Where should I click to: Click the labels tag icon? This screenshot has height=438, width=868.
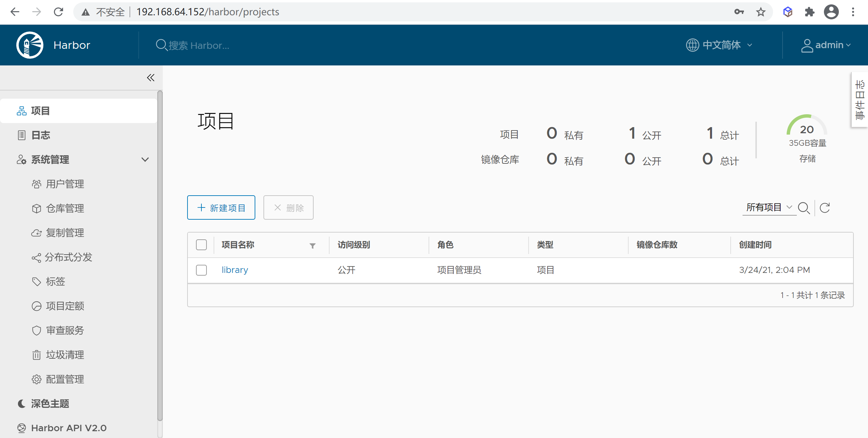click(x=37, y=282)
